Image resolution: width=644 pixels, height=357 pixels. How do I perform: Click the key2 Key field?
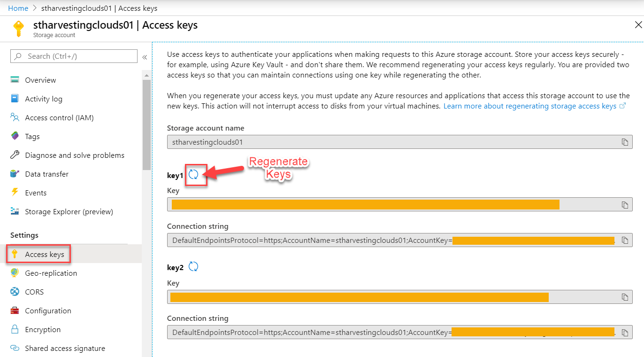pos(399,297)
